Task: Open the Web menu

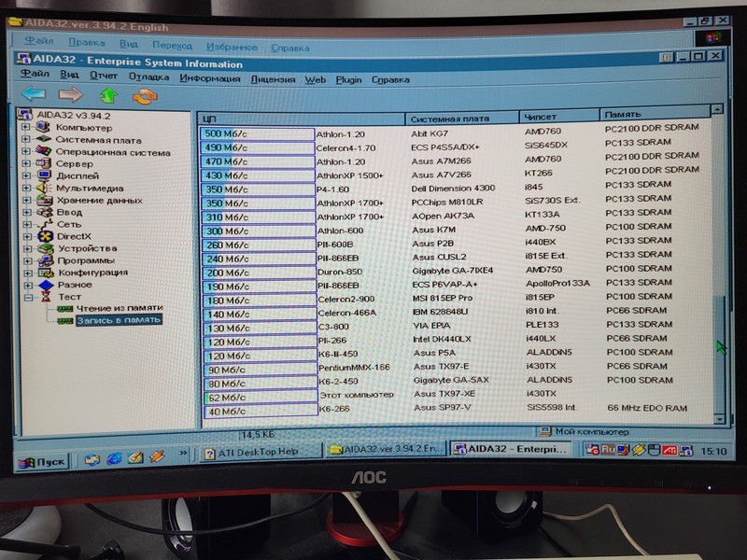Action: (x=316, y=79)
